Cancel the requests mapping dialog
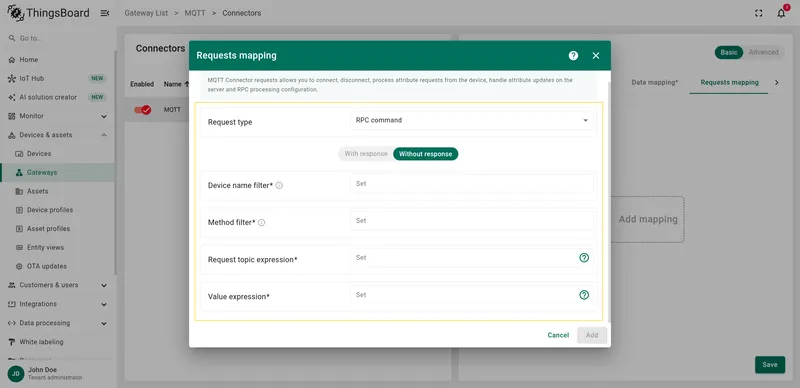 click(558, 335)
